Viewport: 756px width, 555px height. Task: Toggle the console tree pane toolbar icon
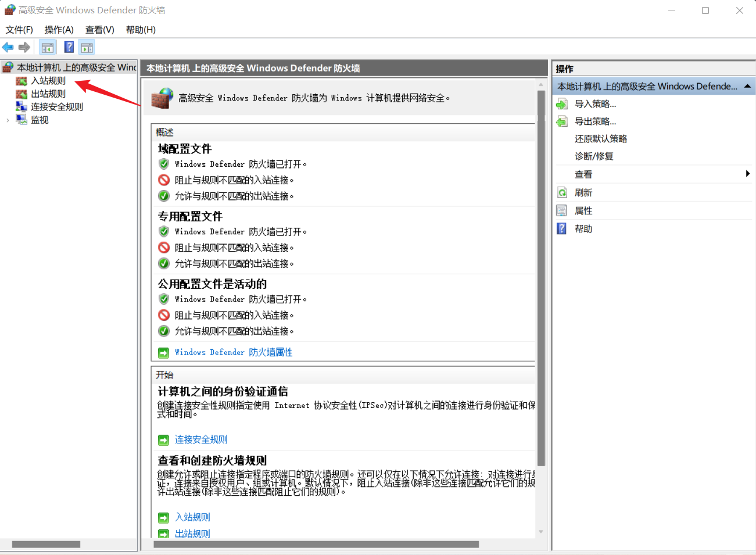(x=48, y=48)
